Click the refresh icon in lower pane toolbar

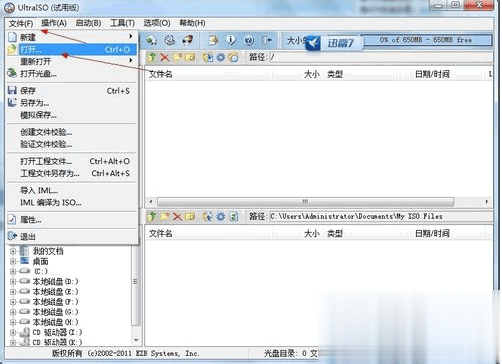pos(234,217)
